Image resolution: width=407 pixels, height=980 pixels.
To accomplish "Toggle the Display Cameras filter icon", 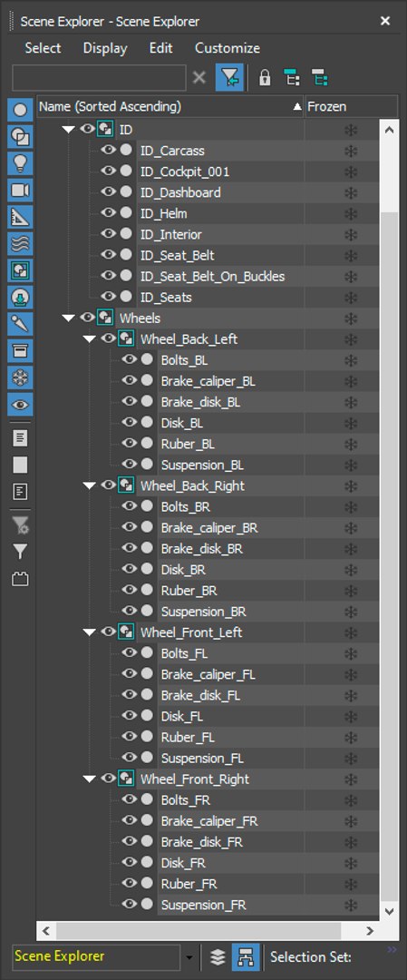I will click(20, 190).
